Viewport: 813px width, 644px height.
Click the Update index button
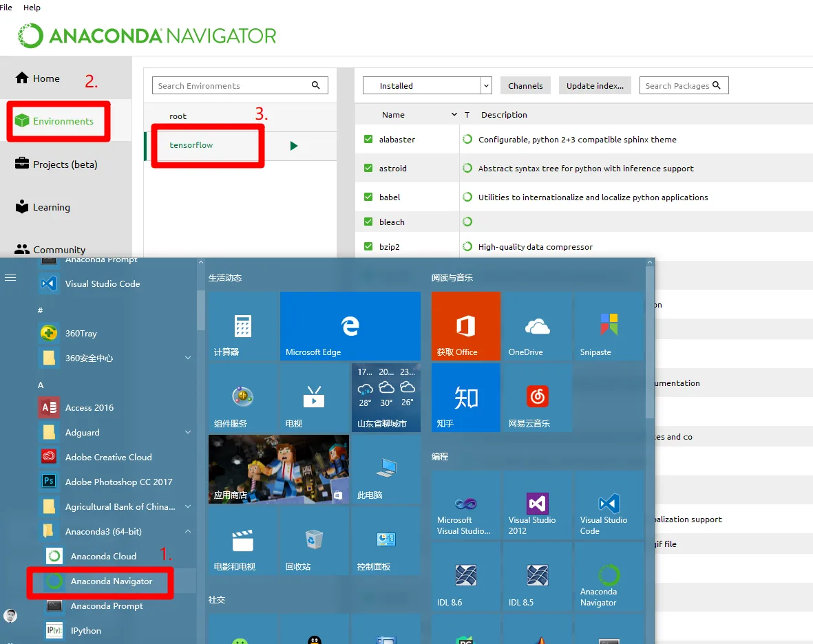coord(595,85)
